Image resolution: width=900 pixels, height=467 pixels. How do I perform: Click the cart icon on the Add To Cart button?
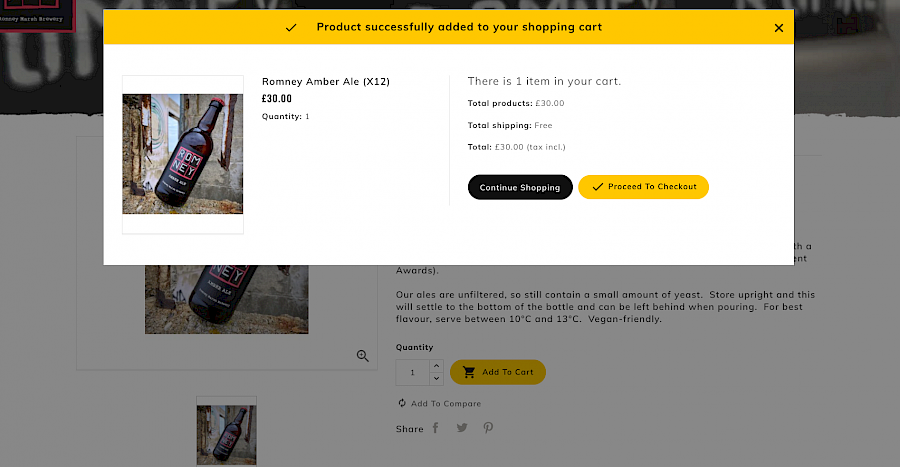(x=469, y=372)
